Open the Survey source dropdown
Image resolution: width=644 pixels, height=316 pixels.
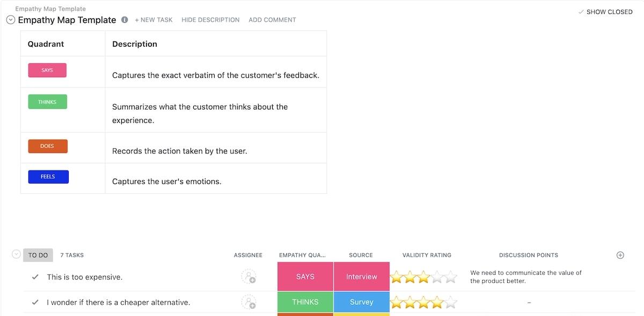click(x=361, y=302)
